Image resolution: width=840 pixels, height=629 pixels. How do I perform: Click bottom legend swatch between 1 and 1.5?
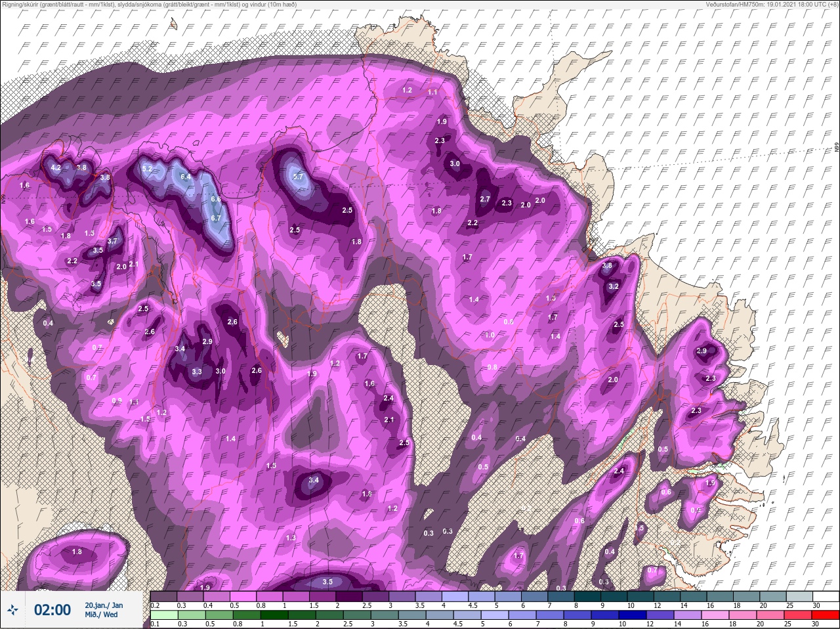[276, 615]
